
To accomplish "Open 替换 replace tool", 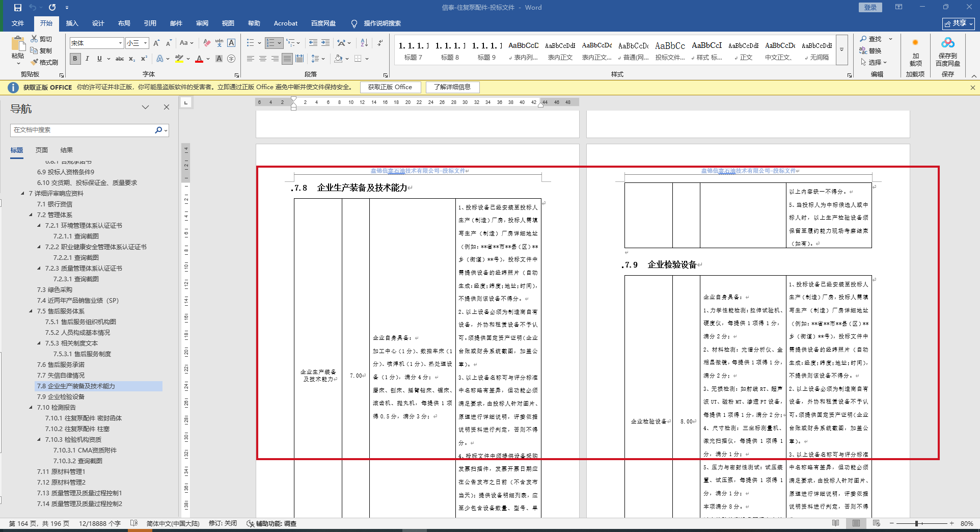I will 871,50.
